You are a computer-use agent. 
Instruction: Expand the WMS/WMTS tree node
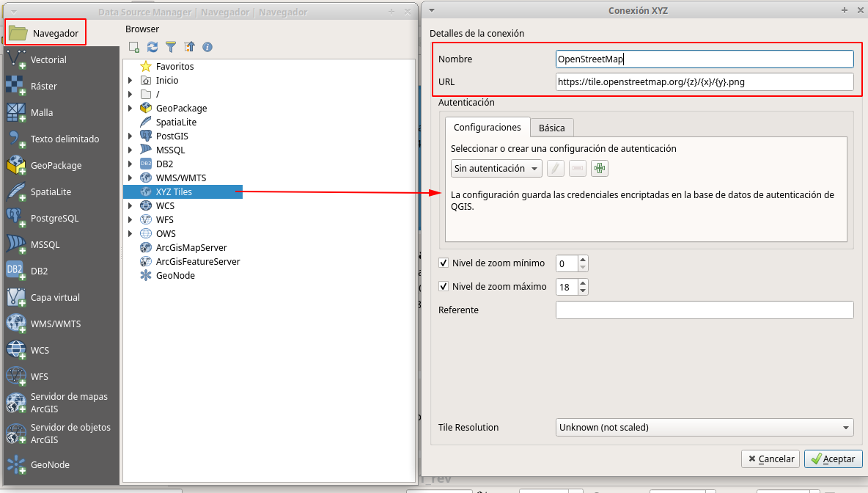[130, 178]
